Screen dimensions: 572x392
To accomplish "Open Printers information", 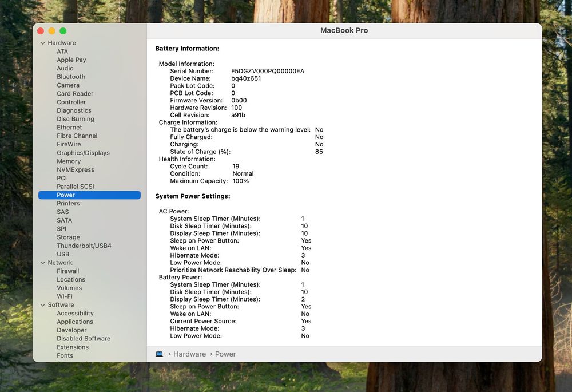I will pos(68,203).
